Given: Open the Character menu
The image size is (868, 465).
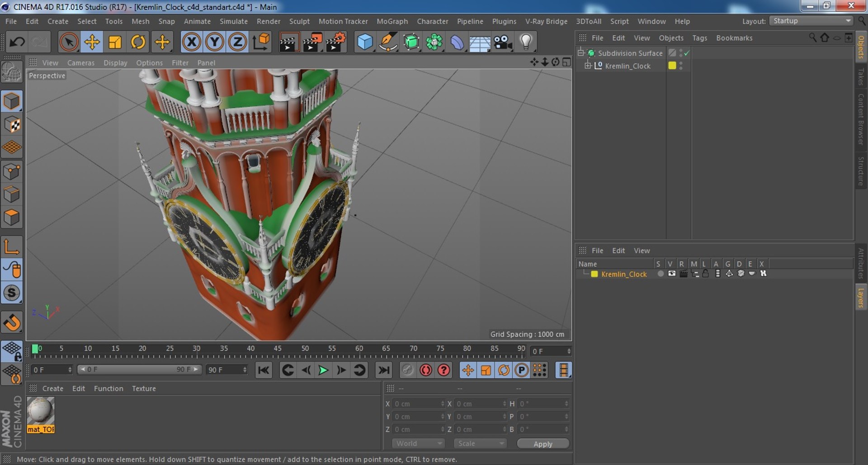Looking at the screenshot, I should [433, 21].
